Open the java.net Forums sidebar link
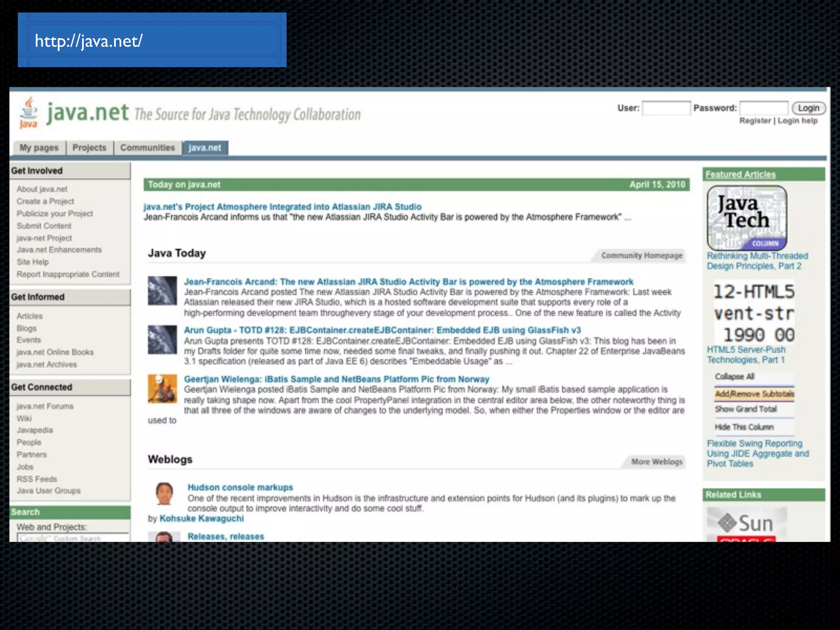Screen dimensions: 840x630 pos(45,406)
